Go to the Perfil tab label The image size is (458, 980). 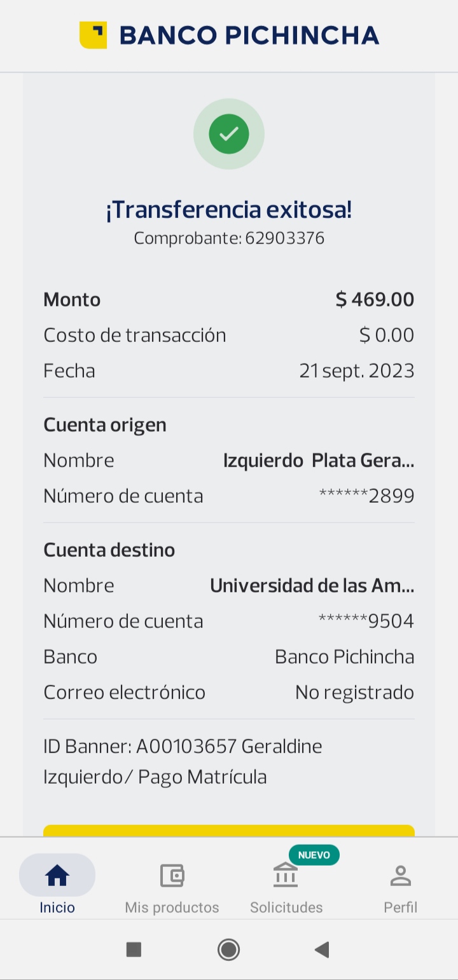(x=400, y=908)
